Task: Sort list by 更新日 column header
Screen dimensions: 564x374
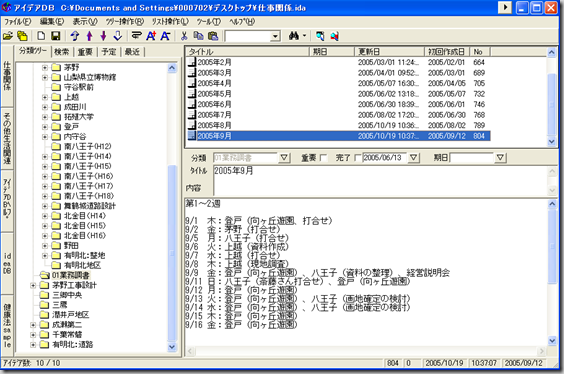Action: pos(389,52)
